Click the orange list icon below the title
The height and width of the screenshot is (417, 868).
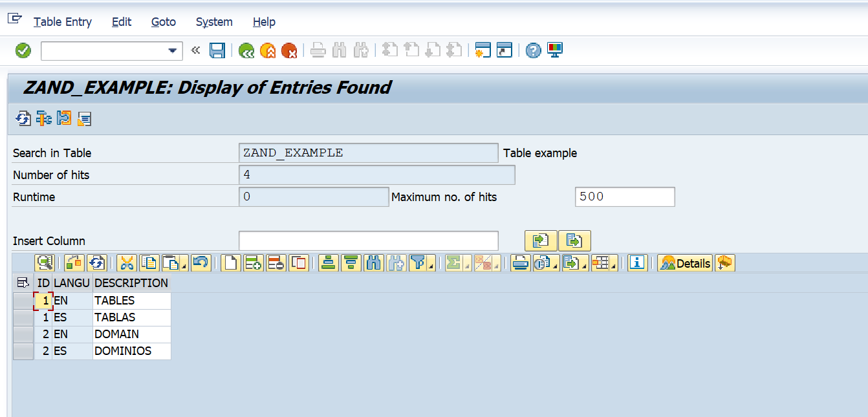(x=84, y=118)
